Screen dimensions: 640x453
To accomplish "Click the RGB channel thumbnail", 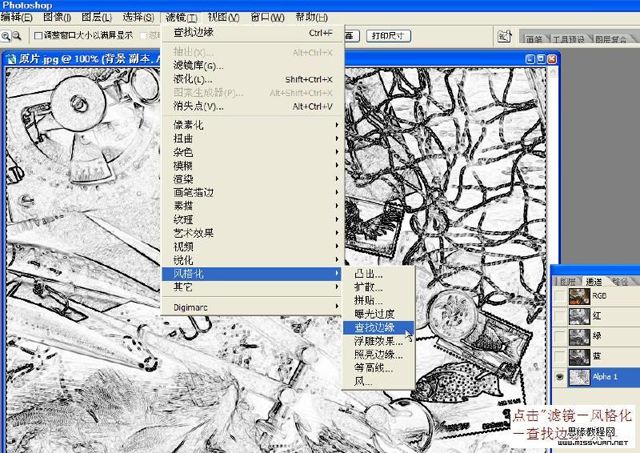I will (x=579, y=296).
